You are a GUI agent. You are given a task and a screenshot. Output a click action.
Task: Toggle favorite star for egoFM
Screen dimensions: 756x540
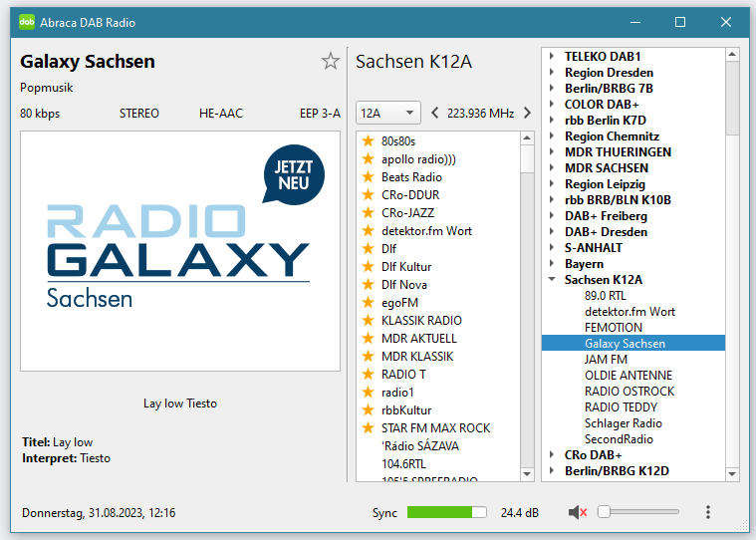point(368,303)
